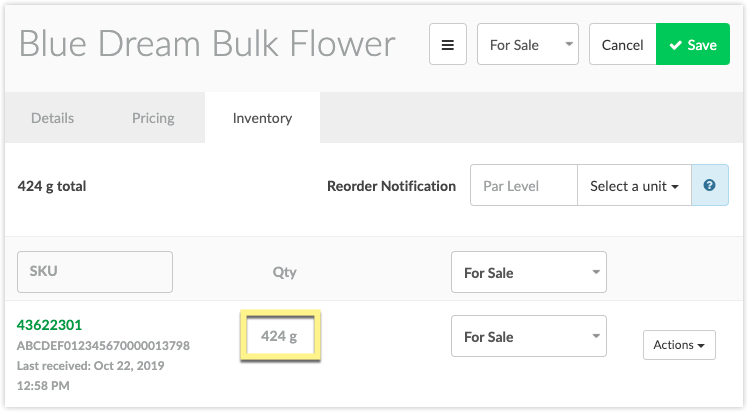This screenshot has width=748, height=412.
Task: Switch to the Pricing tab
Action: (153, 118)
